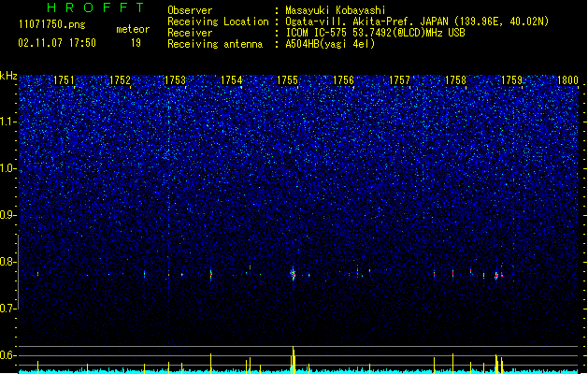Click the 1758 time marker
This screenshot has width=588, height=374.
tap(455, 80)
